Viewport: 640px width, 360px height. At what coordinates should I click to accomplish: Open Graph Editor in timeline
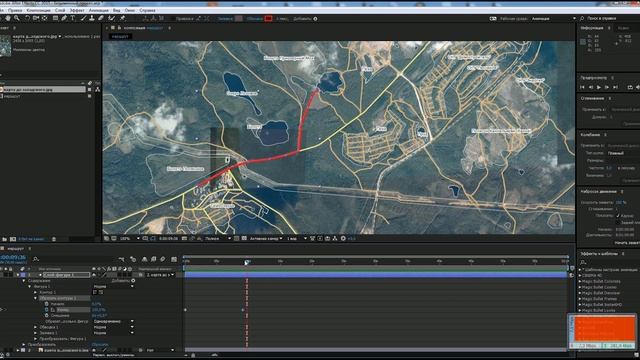click(174, 259)
